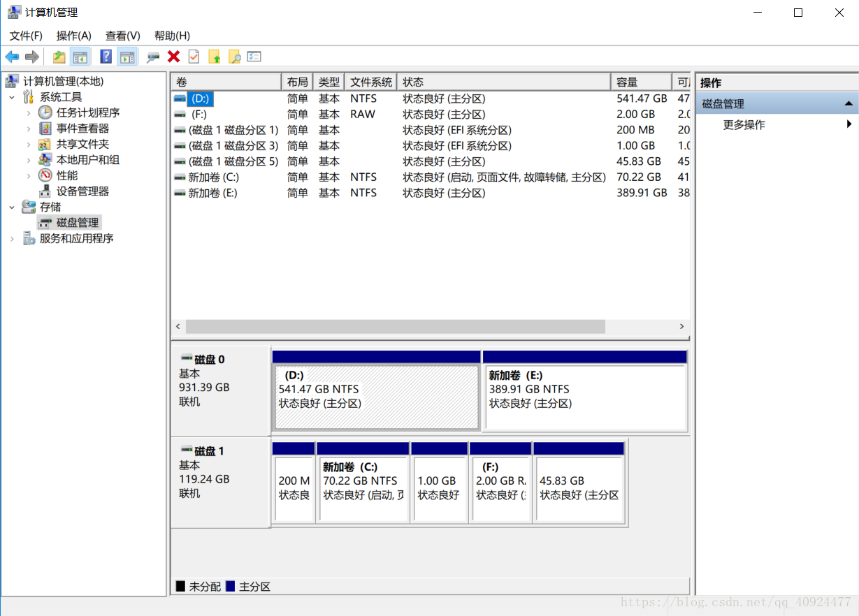The width and height of the screenshot is (859, 616).
Task: Expand 性能 chevron
Action: [29, 175]
